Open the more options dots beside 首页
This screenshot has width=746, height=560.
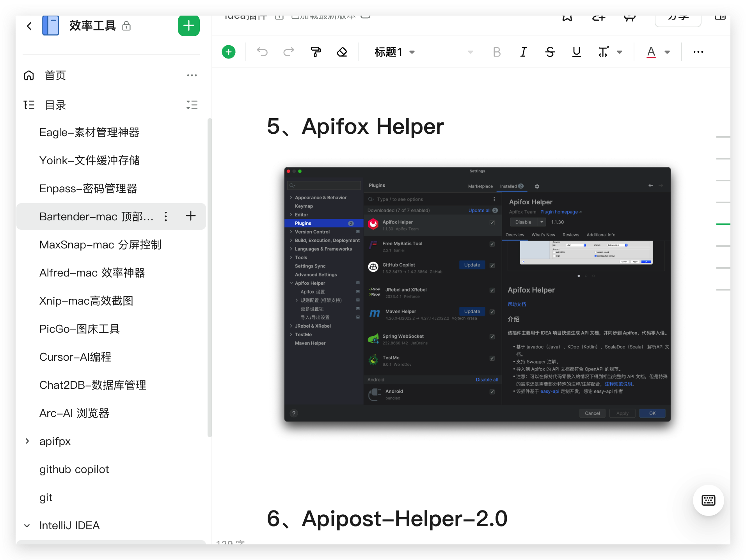click(x=192, y=75)
